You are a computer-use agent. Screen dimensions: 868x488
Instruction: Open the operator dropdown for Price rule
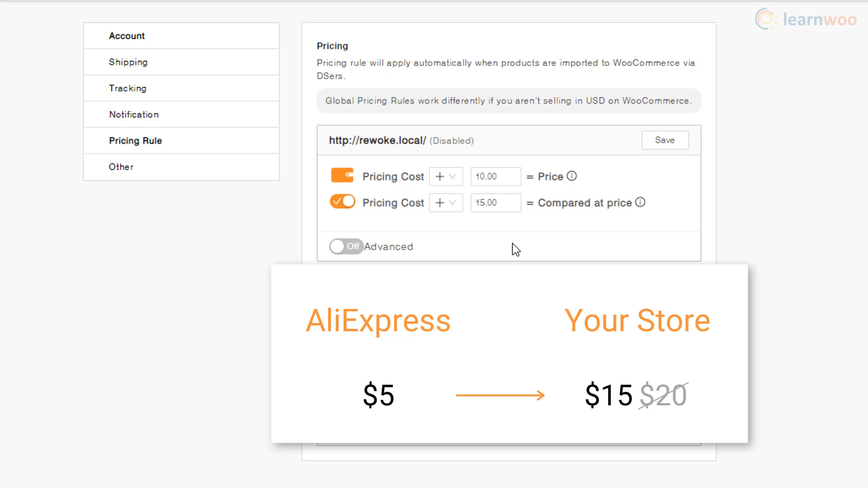point(446,176)
